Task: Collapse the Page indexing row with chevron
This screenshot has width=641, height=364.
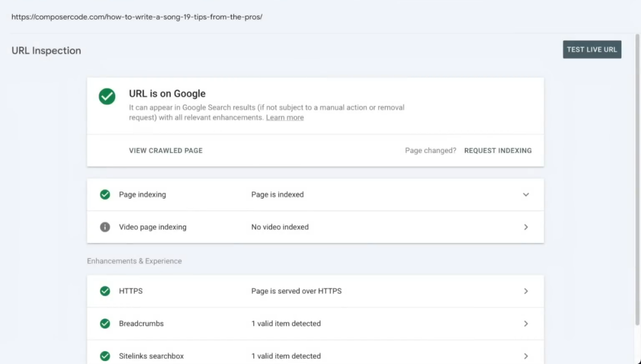Action: pos(526,194)
